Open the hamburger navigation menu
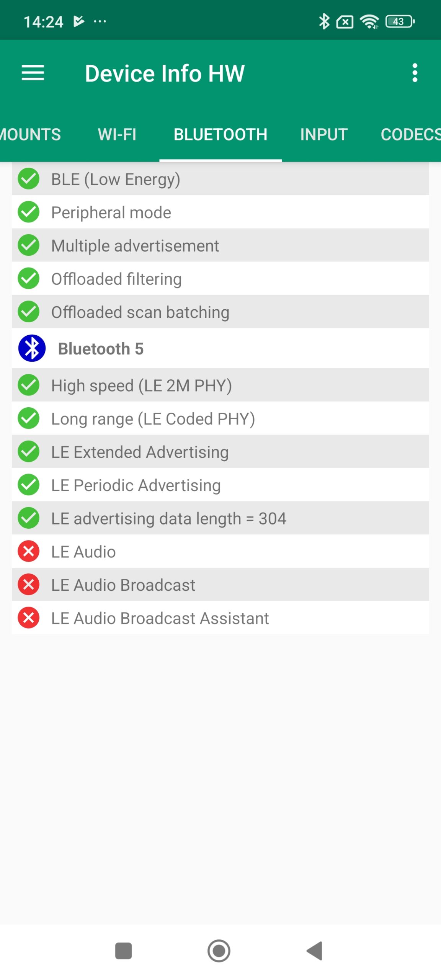The height and width of the screenshot is (980, 441). [33, 73]
